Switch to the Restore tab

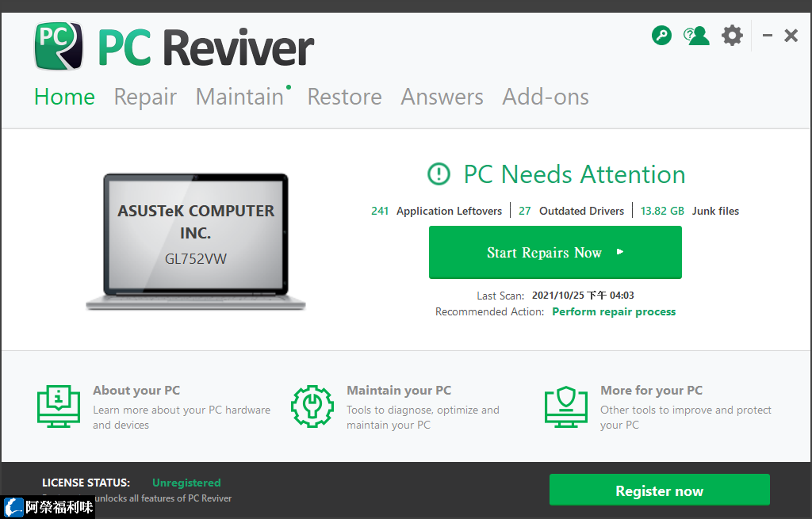[x=344, y=97]
